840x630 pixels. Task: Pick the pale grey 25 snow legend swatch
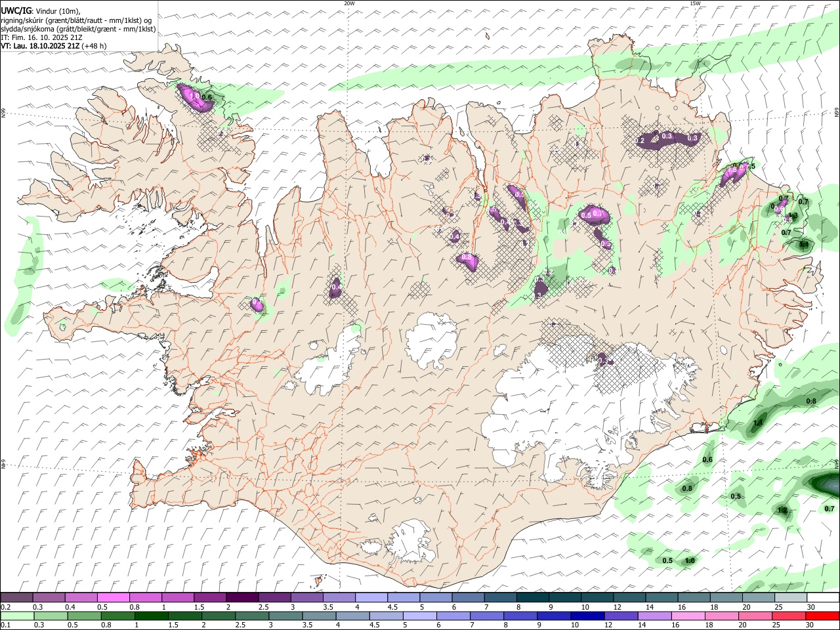pyautogui.click(x=791, y=597)
